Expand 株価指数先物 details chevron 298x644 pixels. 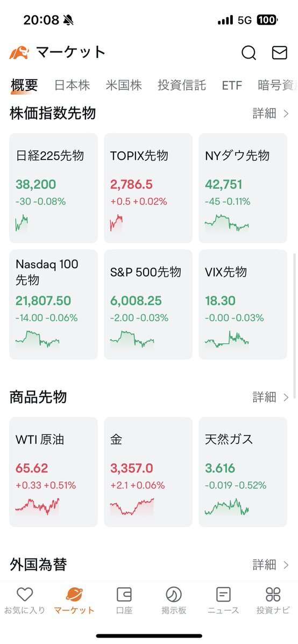tap(286, 114)
